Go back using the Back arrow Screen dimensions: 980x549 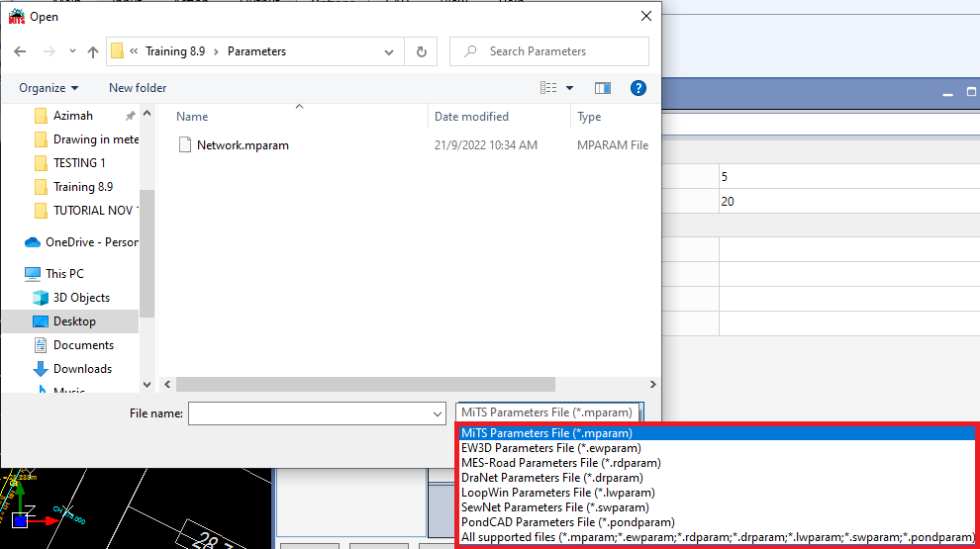[x=20, y=51]
